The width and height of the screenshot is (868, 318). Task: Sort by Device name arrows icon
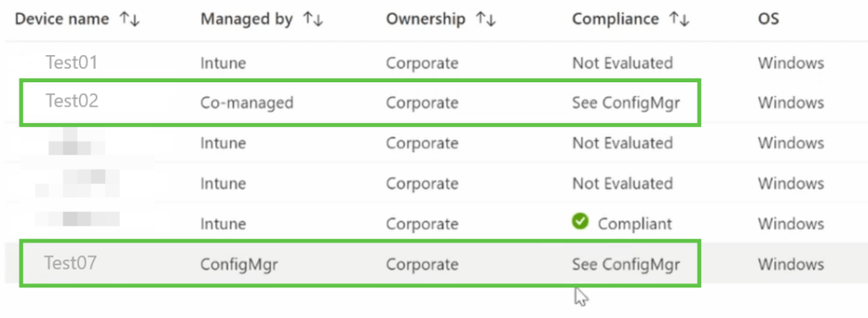click(x=130, y=20)
